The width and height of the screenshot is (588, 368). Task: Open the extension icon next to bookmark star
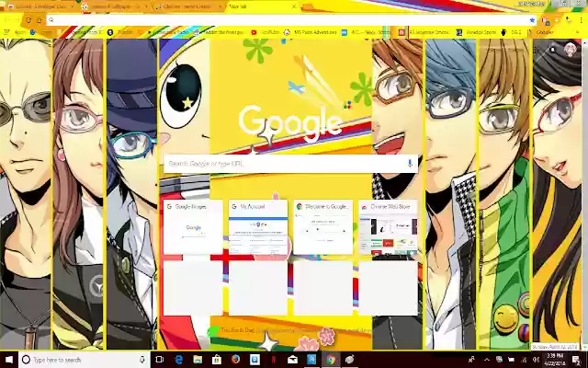click(x=546, y=20)
